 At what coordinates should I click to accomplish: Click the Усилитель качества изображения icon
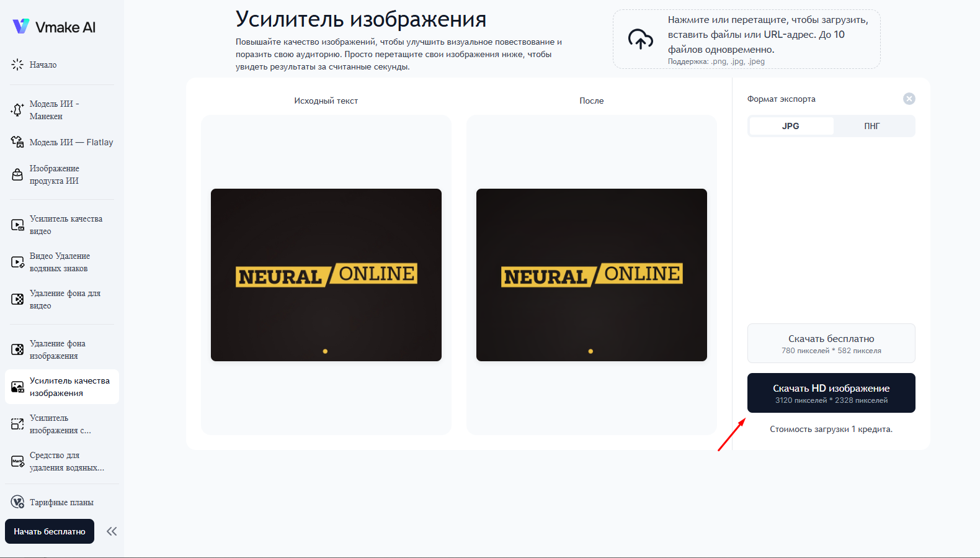[17, 387]
